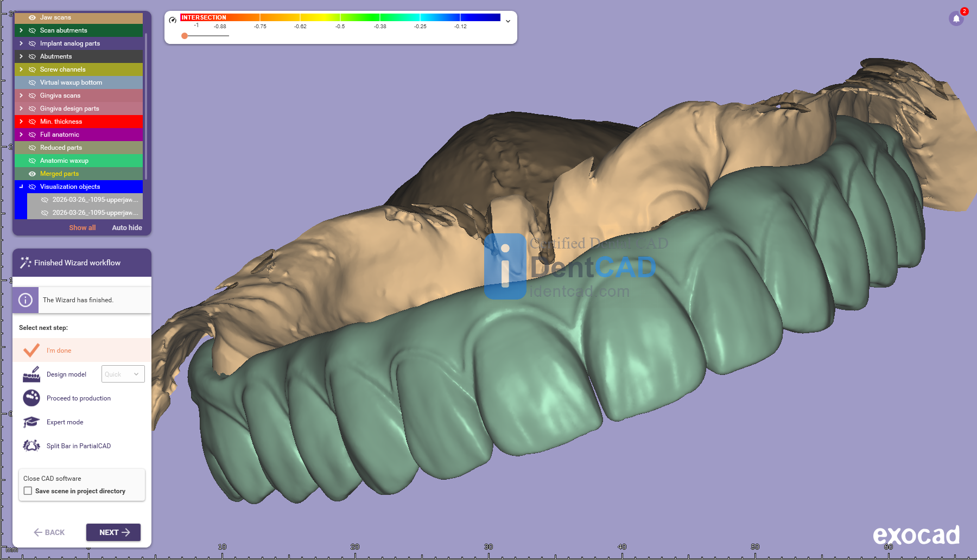This screenshot has height=560, width=977.
Task: Click Show all in layer panel
Action: coord(82,228)
